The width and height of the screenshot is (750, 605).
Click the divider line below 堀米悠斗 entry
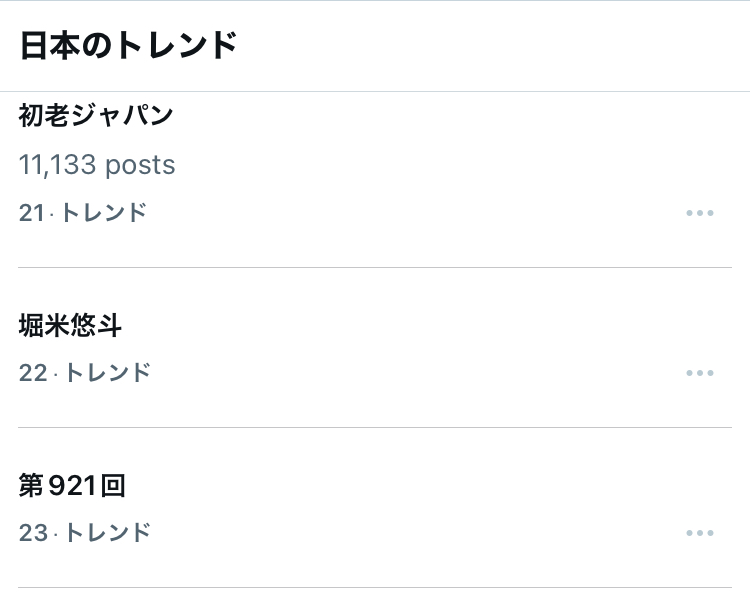click(x=375, y=427)
